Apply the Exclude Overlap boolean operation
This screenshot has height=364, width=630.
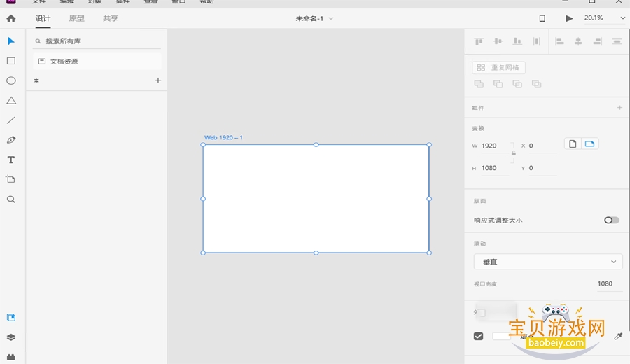pos(537,84)
